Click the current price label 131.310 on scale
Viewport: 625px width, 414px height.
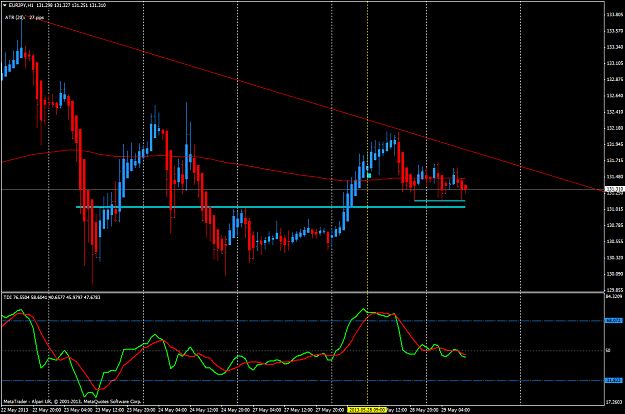[614, 189]
